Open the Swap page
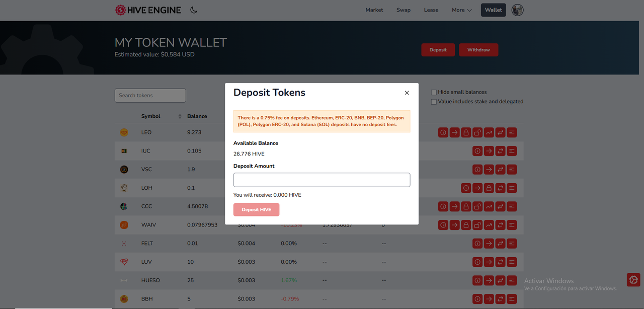 pos(404,10)
